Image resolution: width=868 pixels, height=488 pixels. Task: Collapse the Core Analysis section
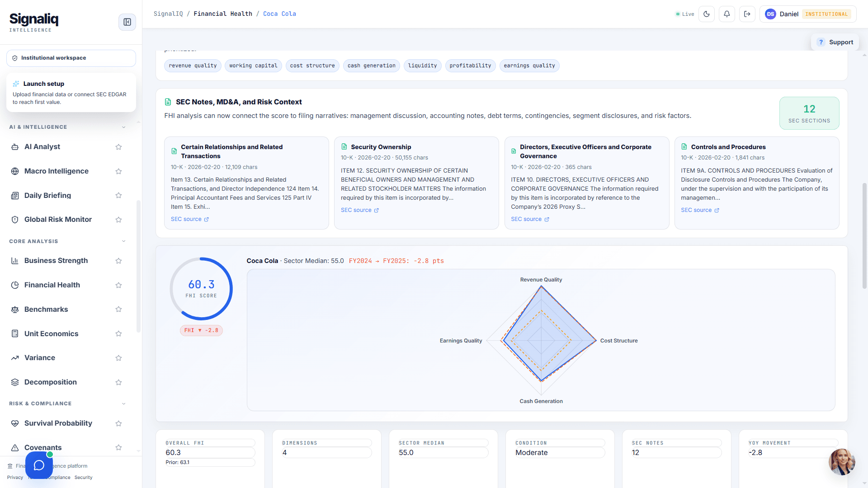coord(124,241)
